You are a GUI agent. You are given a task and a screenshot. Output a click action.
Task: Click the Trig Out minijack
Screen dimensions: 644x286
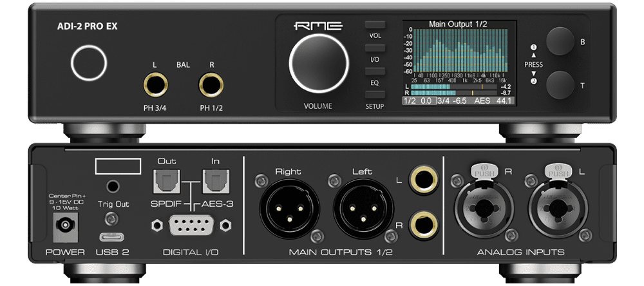coord(111,187)
